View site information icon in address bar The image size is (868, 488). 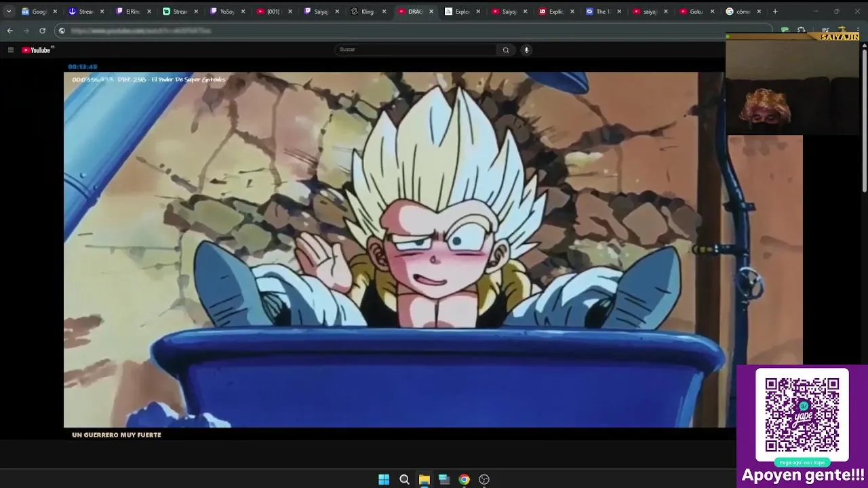pos(62,30)
